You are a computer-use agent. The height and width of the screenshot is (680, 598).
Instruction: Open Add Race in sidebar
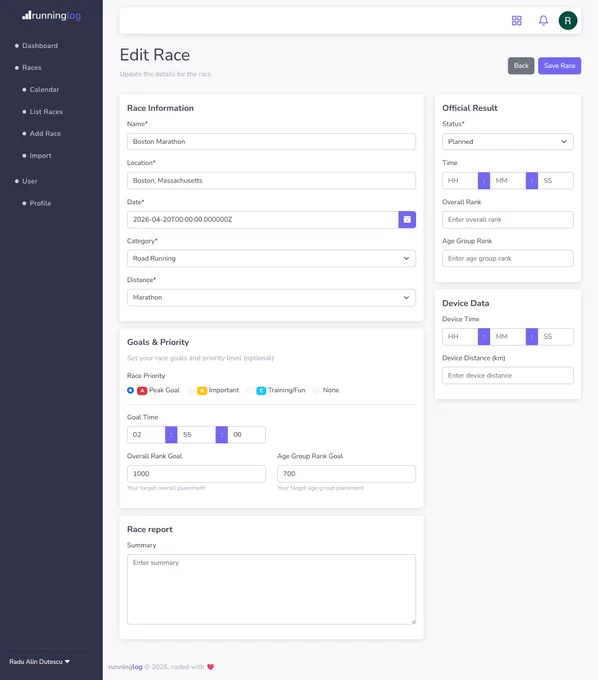point(45,134)
